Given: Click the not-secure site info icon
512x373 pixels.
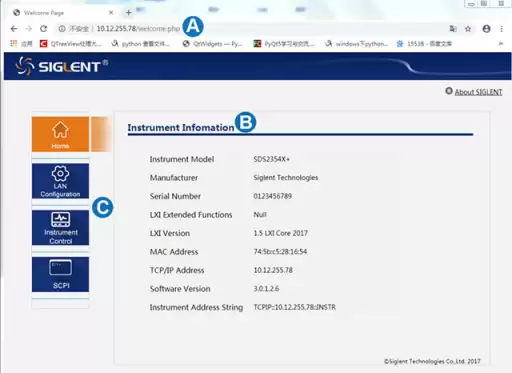Looking at the screenshot, I should pos(62,29).
